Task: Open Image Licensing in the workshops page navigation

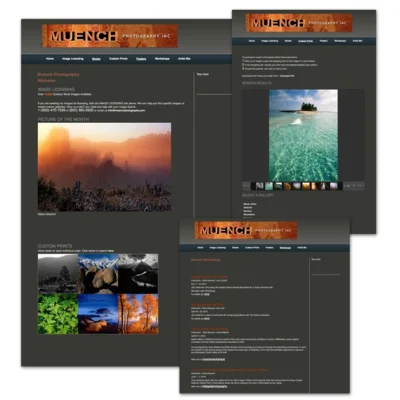Action: (218, 248)
